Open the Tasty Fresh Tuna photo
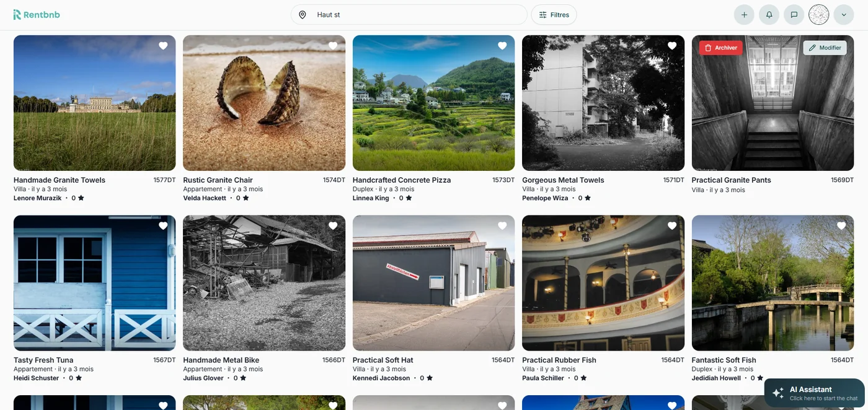The height and width of the screenshot is (410, 868). click(94, 283)
